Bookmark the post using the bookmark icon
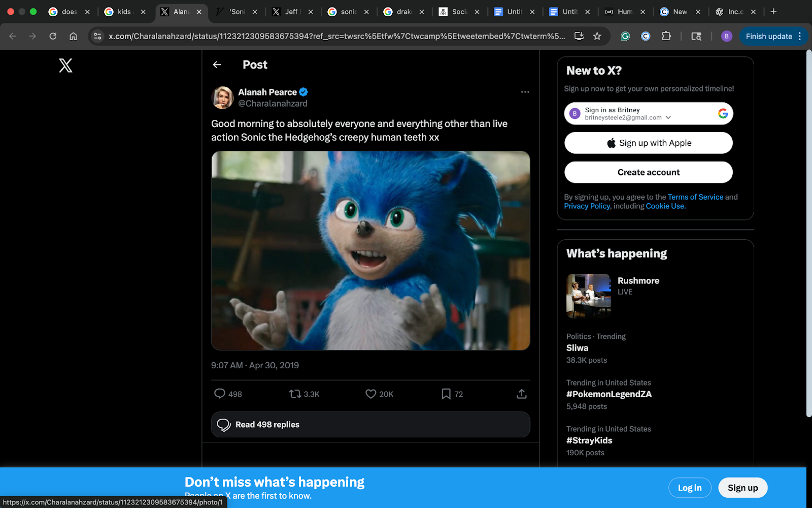 446,394
